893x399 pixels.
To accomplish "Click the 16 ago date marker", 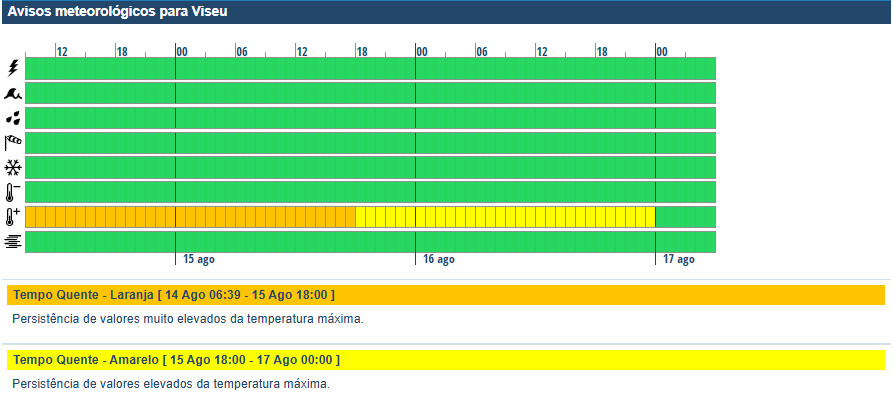I will [439, 260].
